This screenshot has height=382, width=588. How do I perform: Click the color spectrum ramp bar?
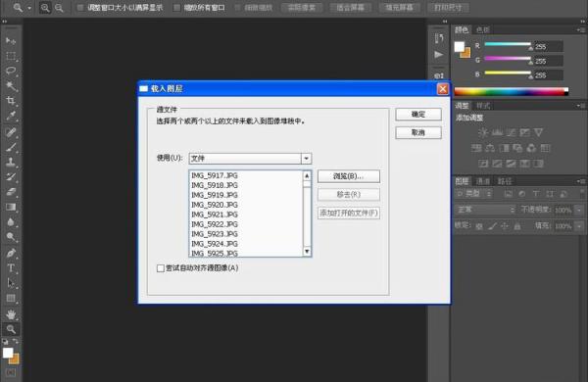512,91
